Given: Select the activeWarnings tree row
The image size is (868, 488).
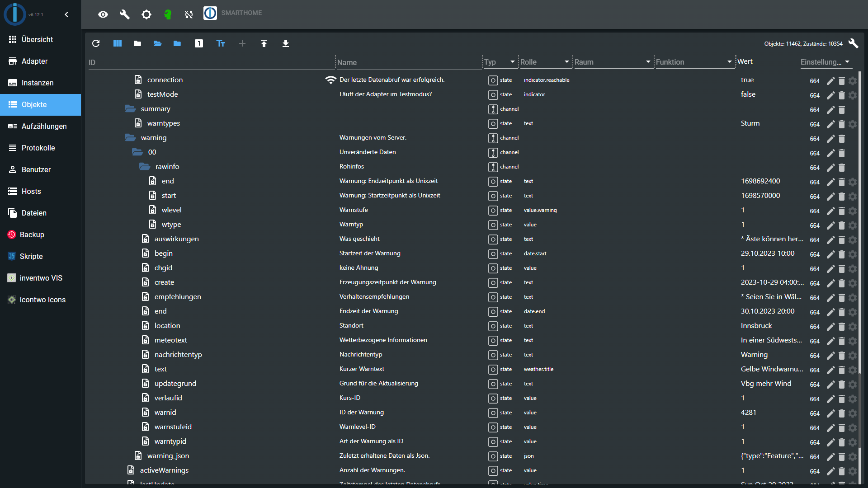Looking at the screenshot, I should [473, 470].
